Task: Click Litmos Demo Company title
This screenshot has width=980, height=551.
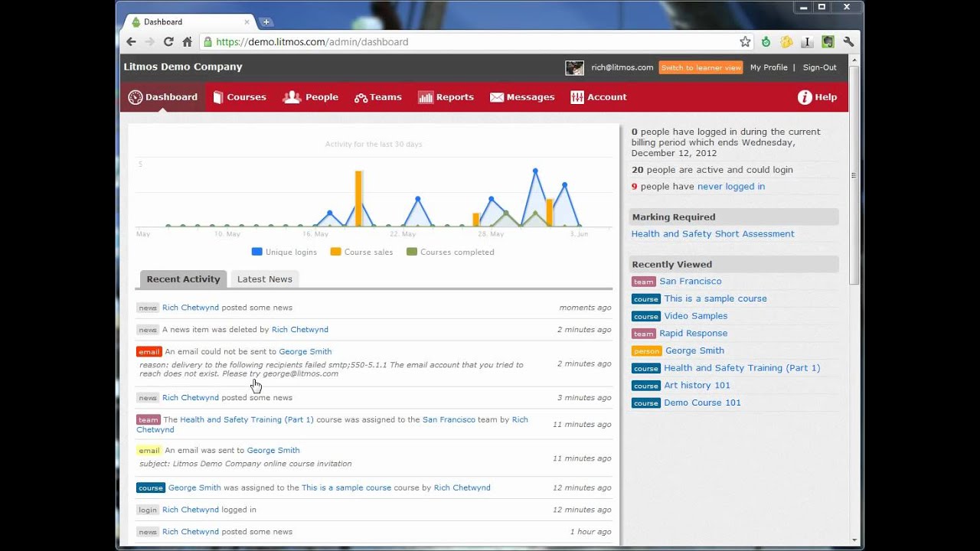Action: point(183,67)
